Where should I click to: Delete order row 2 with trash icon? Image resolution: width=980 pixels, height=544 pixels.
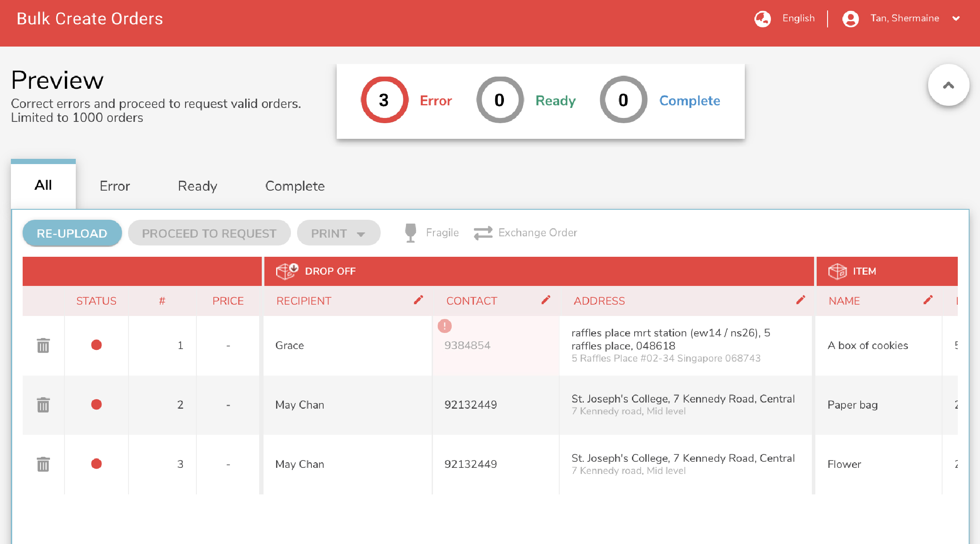43,405
